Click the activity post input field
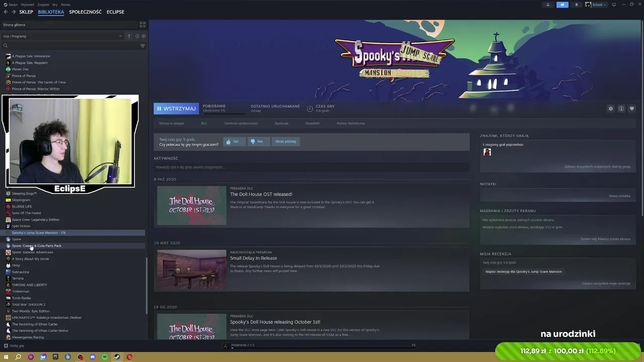The height and width of the screenshot is (362, 644). (x=311, y=167)
